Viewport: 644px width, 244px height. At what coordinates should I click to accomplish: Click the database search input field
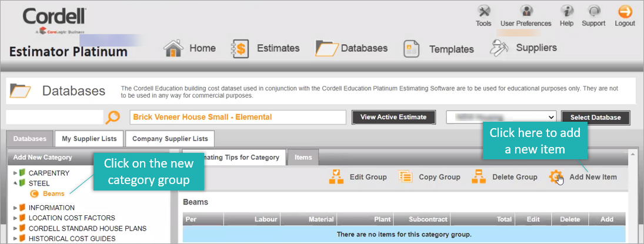click(55, 117)
